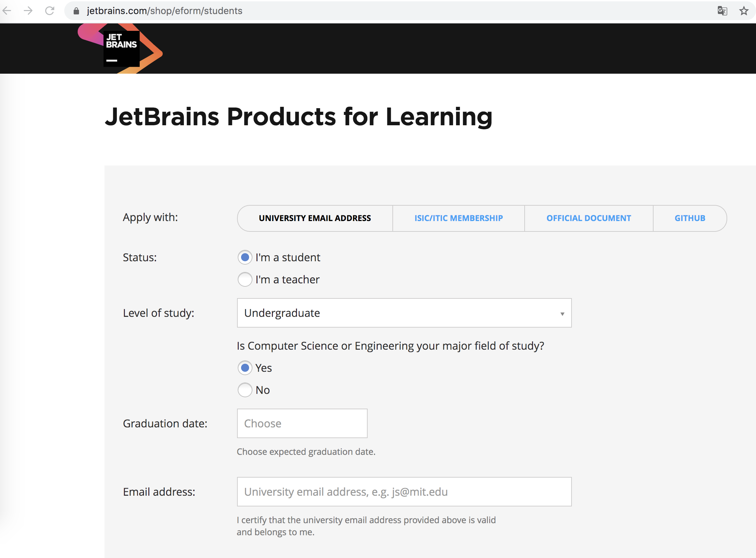Switch to Official Document tab
This screenshot has height=558, width=756.
[x=589, y=218]
